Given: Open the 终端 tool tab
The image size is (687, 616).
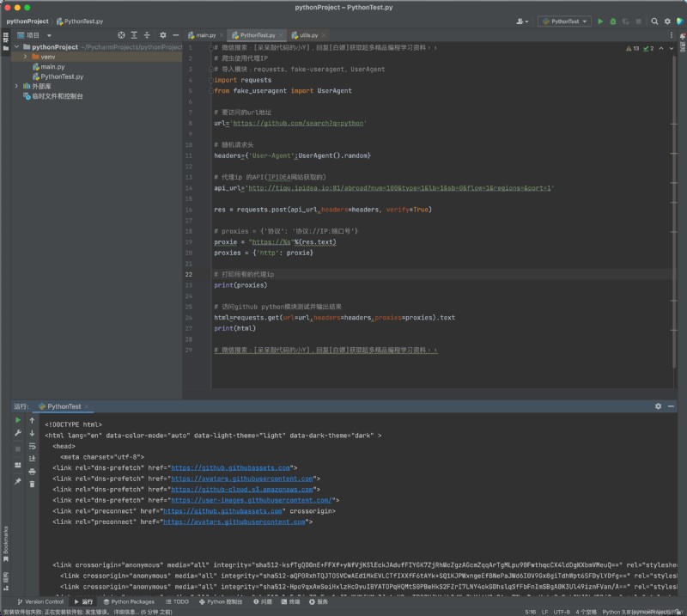Looking at the screenshot, I should pyautogui.click(x=291, y=601).
